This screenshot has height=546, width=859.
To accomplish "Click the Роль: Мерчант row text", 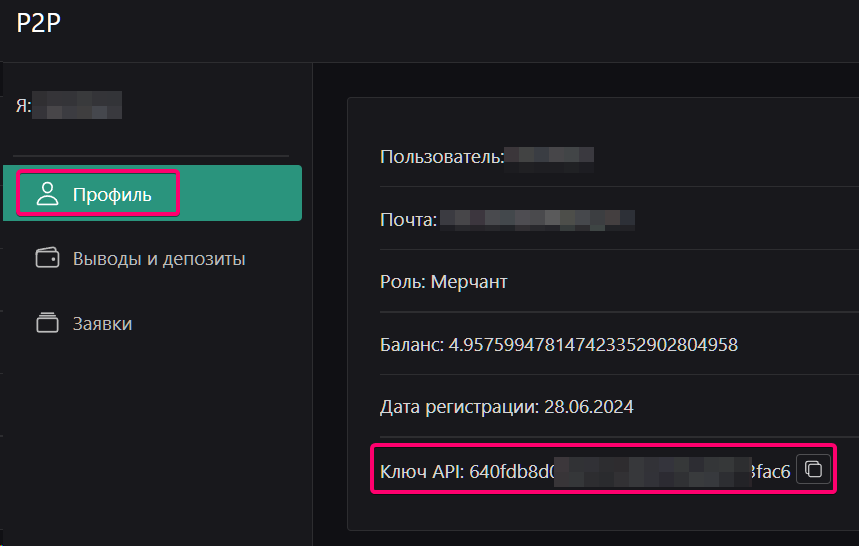I will tap(443, 282).
